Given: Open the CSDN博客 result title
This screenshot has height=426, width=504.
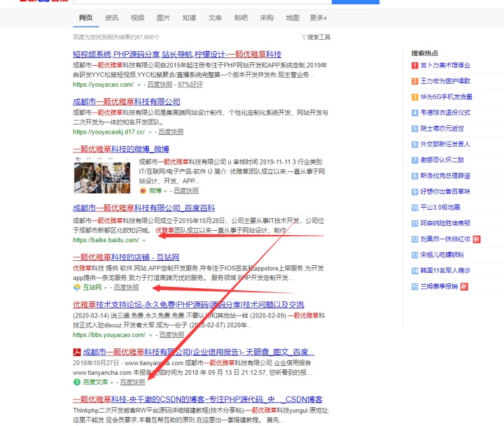Looking at the screenshot, I should tap(197, 399).
